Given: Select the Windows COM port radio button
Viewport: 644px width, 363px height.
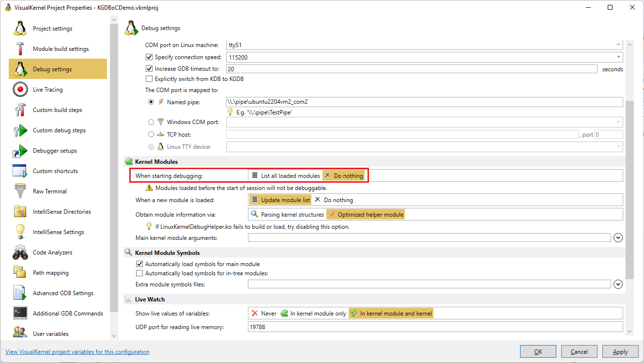Looking at the screenshot, I should tap(152, 122).
